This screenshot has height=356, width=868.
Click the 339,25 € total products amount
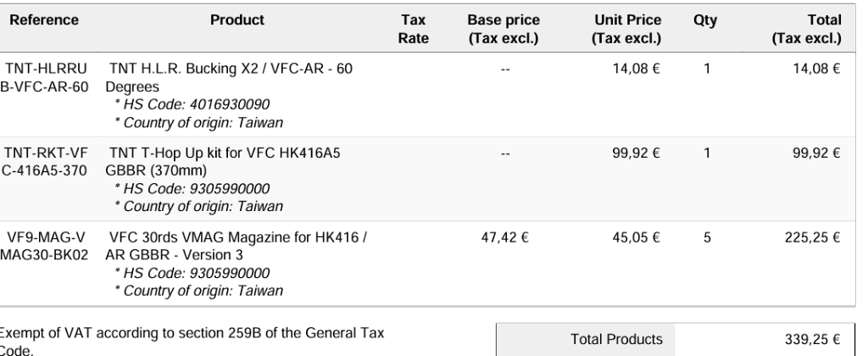click(815, 339)
